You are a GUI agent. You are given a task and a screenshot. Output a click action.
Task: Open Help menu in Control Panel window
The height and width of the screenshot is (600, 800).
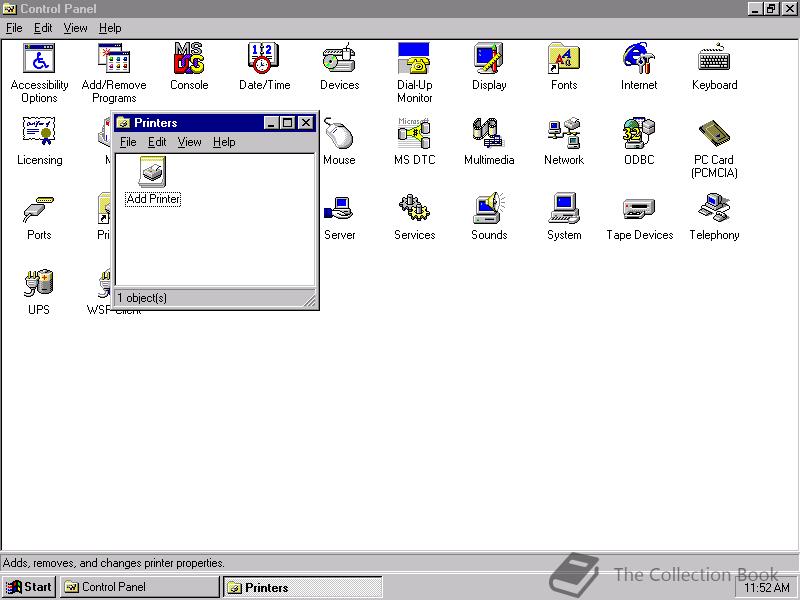pyautogui.click(x=110, y=28)
